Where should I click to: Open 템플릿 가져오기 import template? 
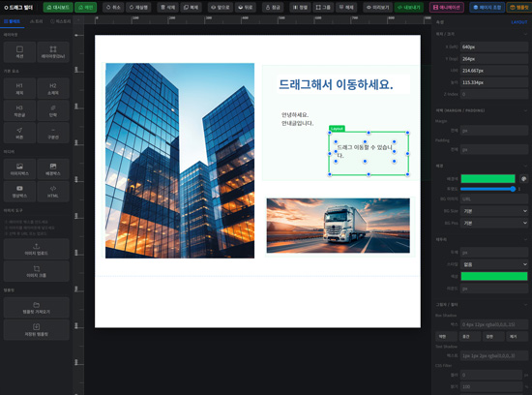click(37, 307)
